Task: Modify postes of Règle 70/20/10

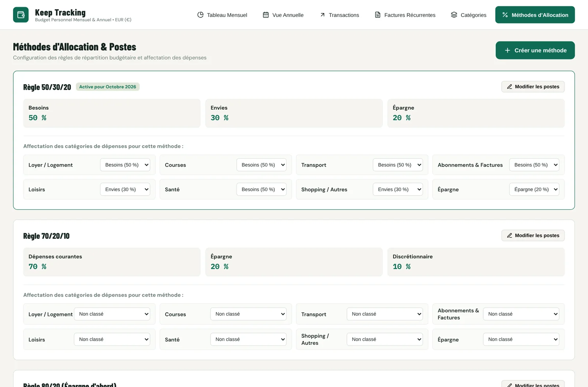Action: [x=533, y=235]
